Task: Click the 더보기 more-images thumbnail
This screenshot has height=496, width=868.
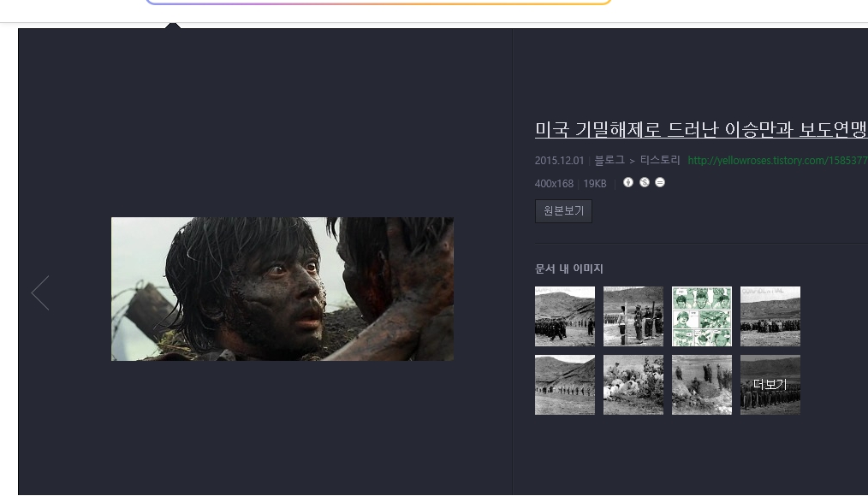Action: click(x=770, y=385)
